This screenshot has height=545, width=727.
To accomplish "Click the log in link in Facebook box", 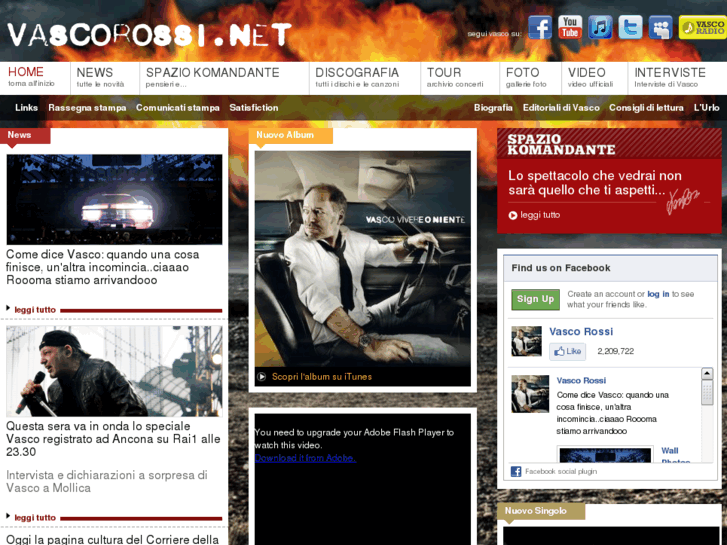I will pyautogui.click(x=658, y=294).
